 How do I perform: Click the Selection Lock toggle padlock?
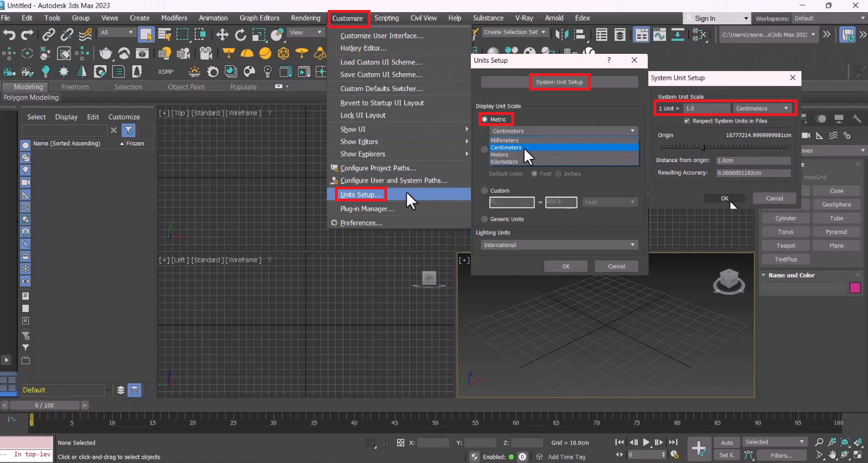click(385, 442)
